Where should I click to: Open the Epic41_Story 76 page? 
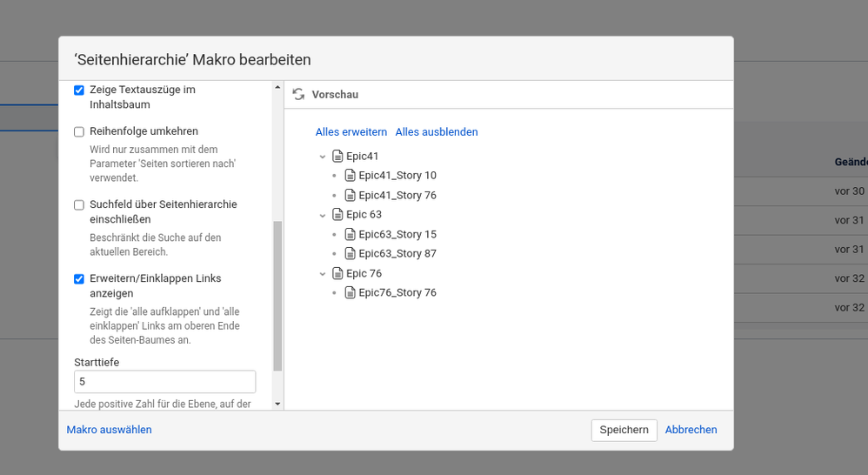(397, 195)
